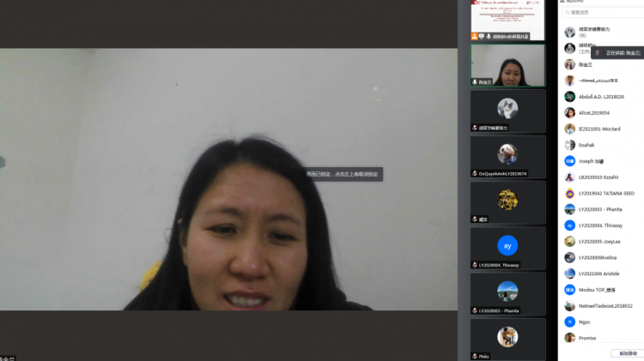Select the Philo video tile
This screenshot has width=644, height=361.
coord(507,340)
